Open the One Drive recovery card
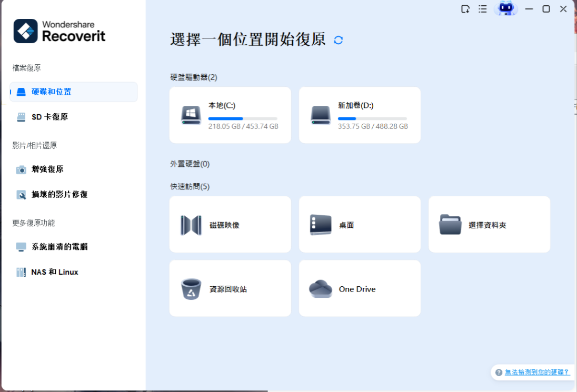 coord(360,288)
